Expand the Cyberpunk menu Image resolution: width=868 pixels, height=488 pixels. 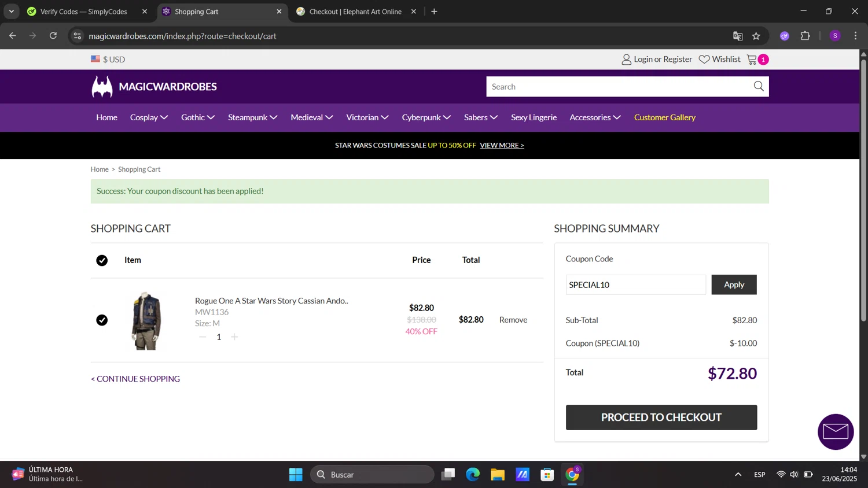tap(426, 117)
